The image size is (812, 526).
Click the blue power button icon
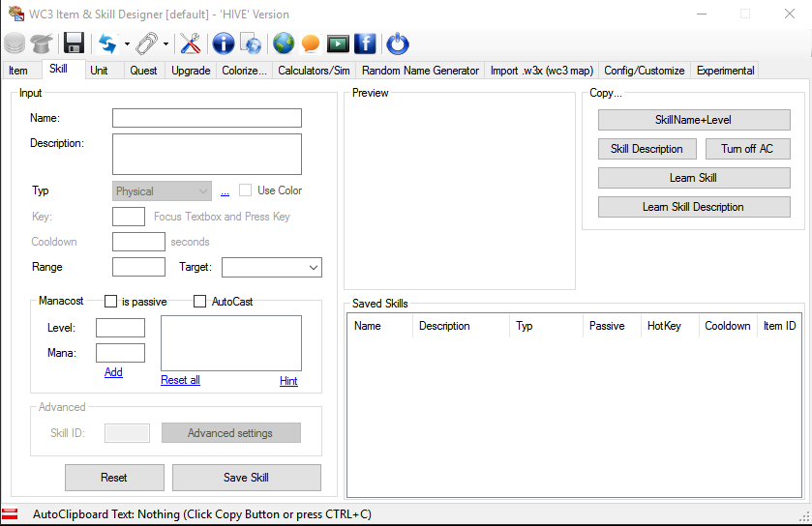click(x=398, y=44)
